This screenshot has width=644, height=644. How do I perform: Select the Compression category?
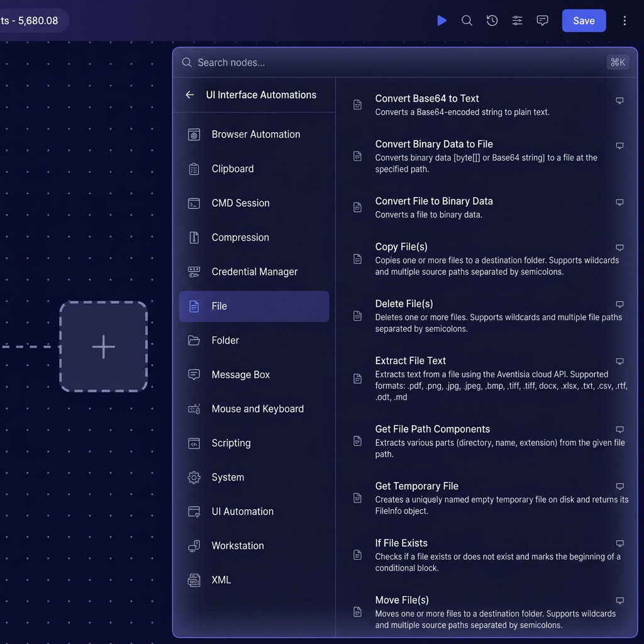tap(254, 237)
